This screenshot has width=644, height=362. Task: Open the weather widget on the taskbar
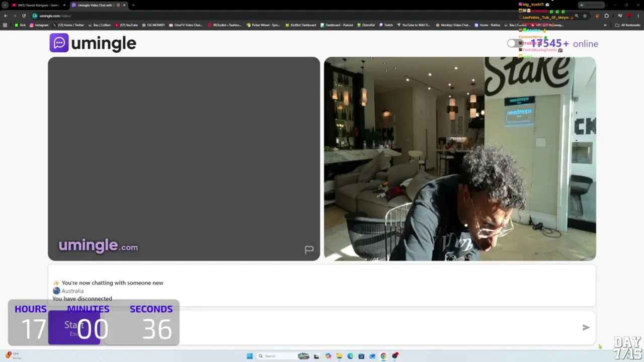[x=14, y=355]
